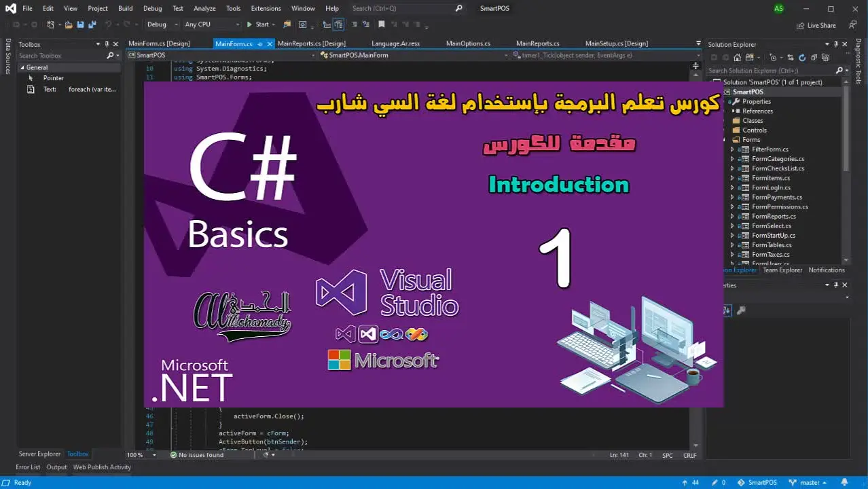Switch to the MainForm.cs [Design] tab

coord(159,43)
